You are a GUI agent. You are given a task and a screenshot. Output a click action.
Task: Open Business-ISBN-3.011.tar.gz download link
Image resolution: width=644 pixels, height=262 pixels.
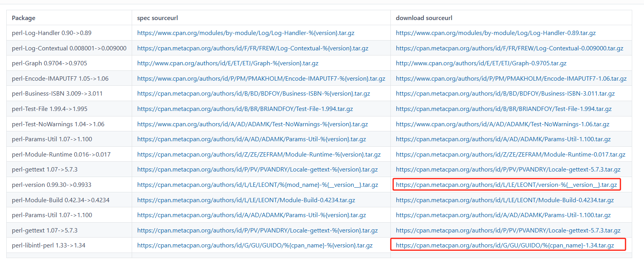pyautogui.click(x=505, y=94)
